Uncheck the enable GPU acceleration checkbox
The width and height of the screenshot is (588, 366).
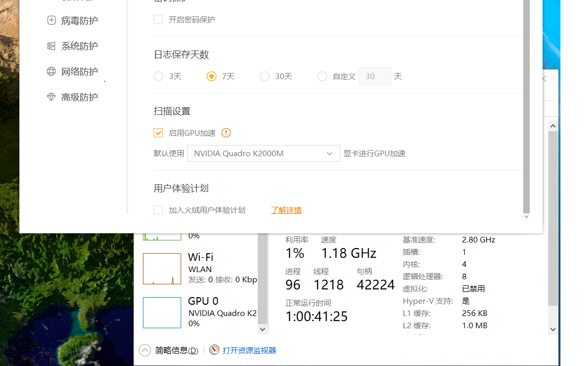(x=158, y=133)
